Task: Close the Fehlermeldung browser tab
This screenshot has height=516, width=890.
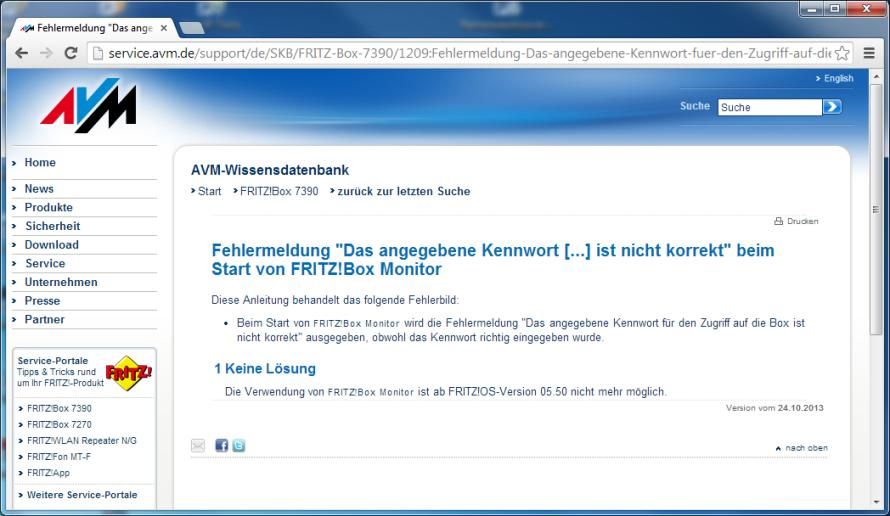Action: (x=163, y=28)
